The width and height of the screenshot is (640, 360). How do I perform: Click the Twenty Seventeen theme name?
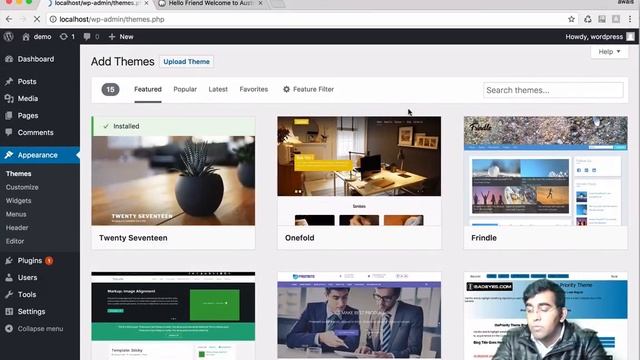(133, 238)
